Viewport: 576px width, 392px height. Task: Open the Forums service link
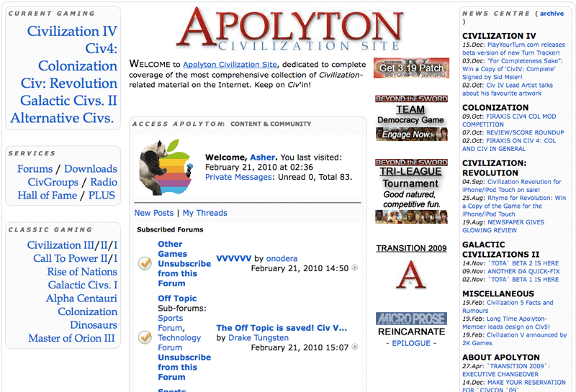(35, 169)
